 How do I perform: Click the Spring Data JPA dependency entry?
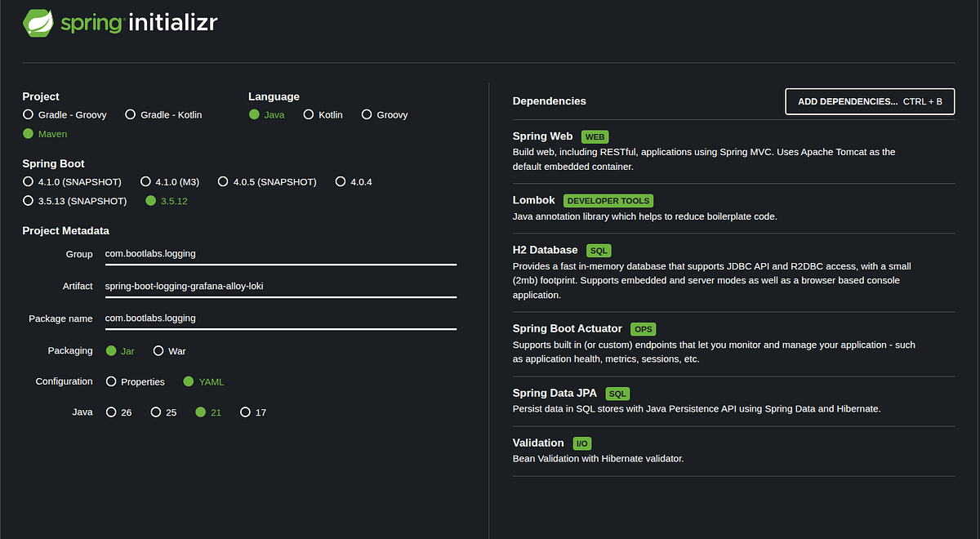point(733,401)
